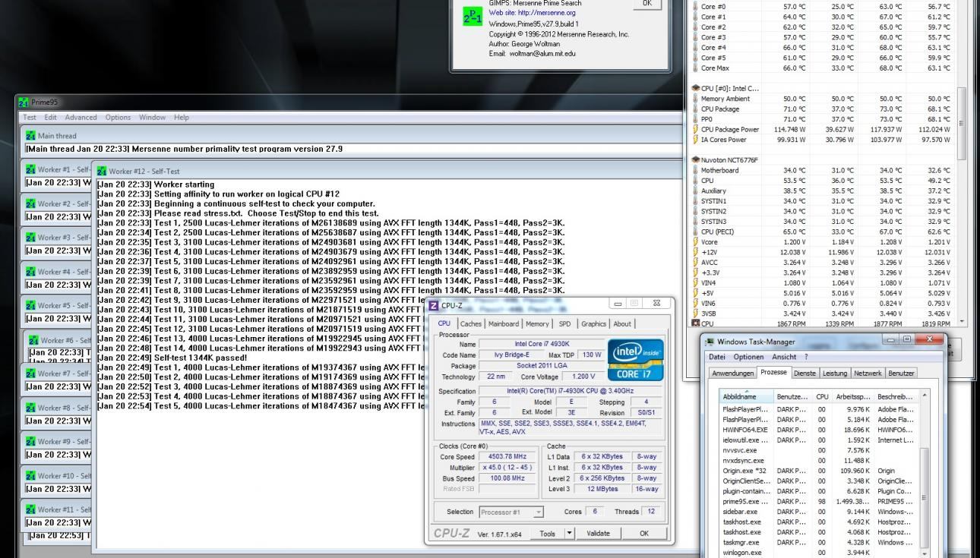Open the Edit menu in Prime95
The height and width of the screenshot is (558, 980).
(51, 118)
